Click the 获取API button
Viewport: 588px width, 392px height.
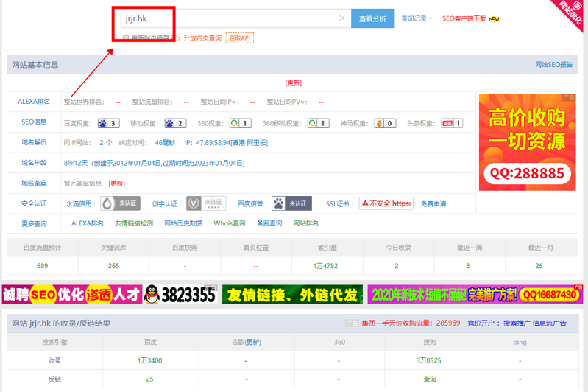[x=240, y=38]
